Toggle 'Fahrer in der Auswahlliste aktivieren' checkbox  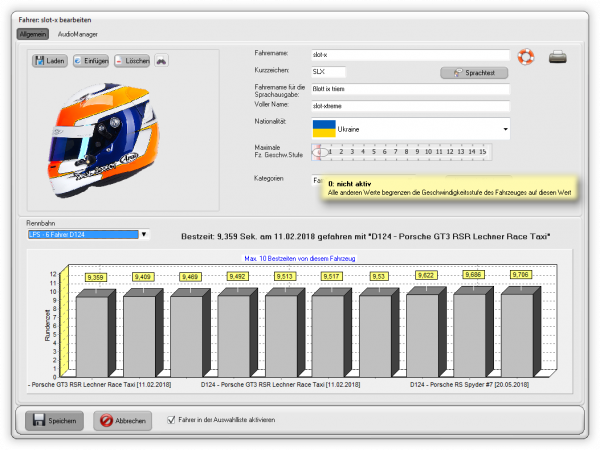pyautogui.click(x=171, y=420)
